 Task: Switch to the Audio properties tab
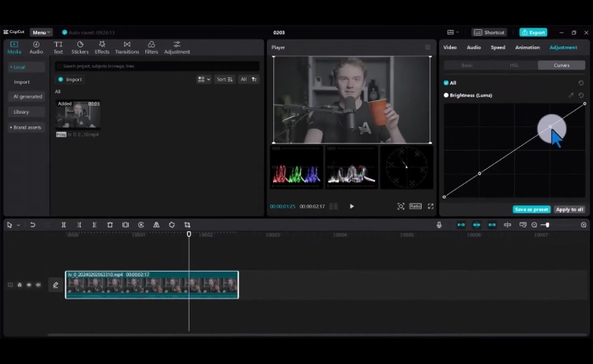pyautogui.click(x=474, y=47)
